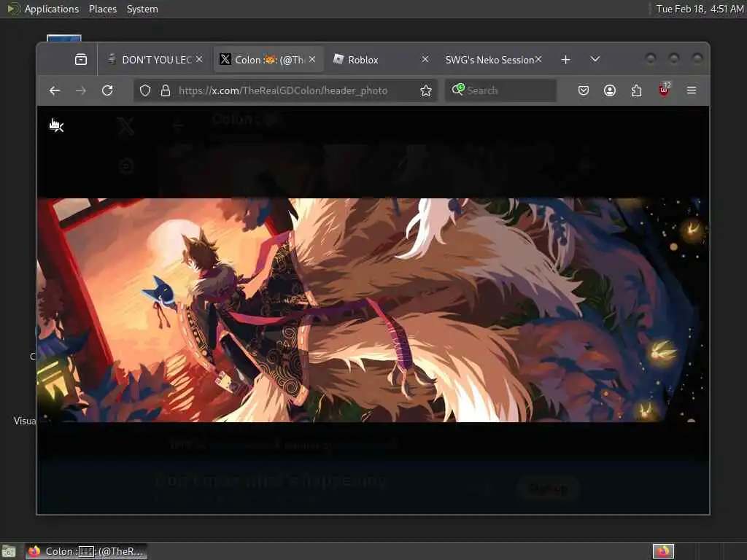Open Firefox View recent browsing icon
Screen dimensions: 747x560
click(81, 60)
